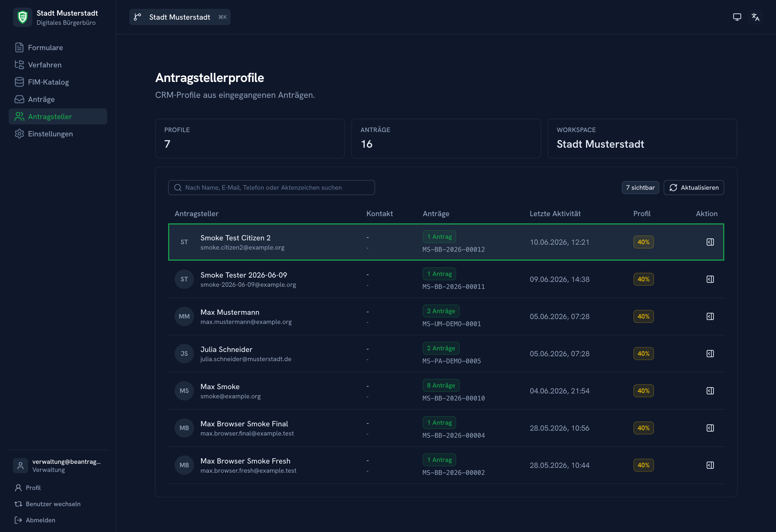Screen dimensions: 776x532
Task: Click the Letzte Aktivität column header
Action: tap(555, 214)
